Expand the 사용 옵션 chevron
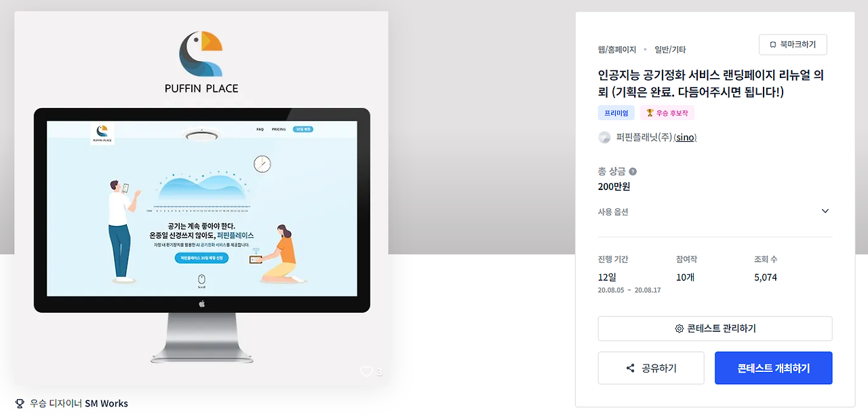The height and width of the screenshot is (416, 868). tap(825, 211)
